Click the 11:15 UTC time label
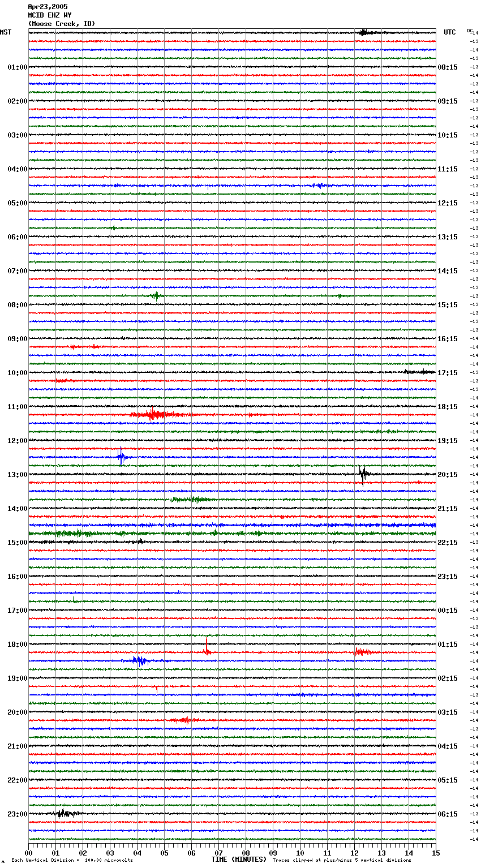 448,169
